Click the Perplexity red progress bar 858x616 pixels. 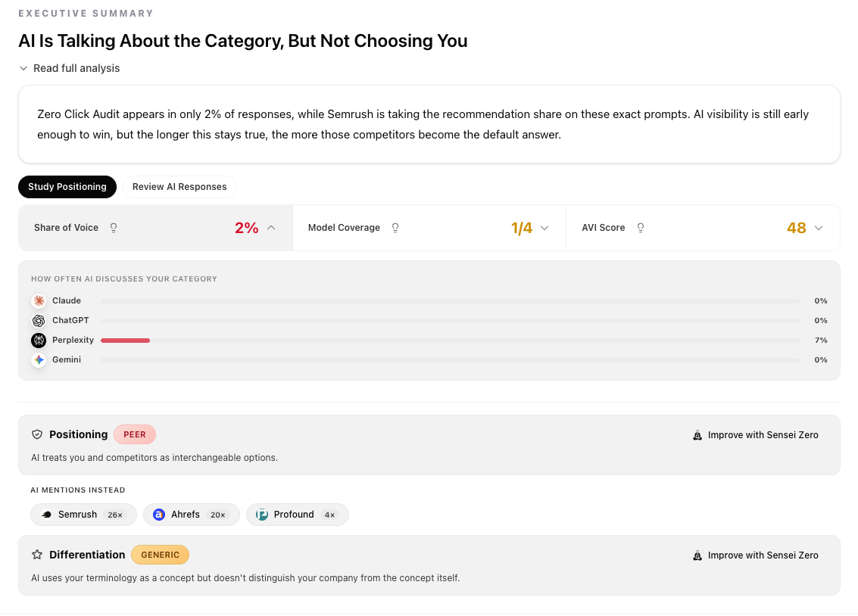point(126,341)
